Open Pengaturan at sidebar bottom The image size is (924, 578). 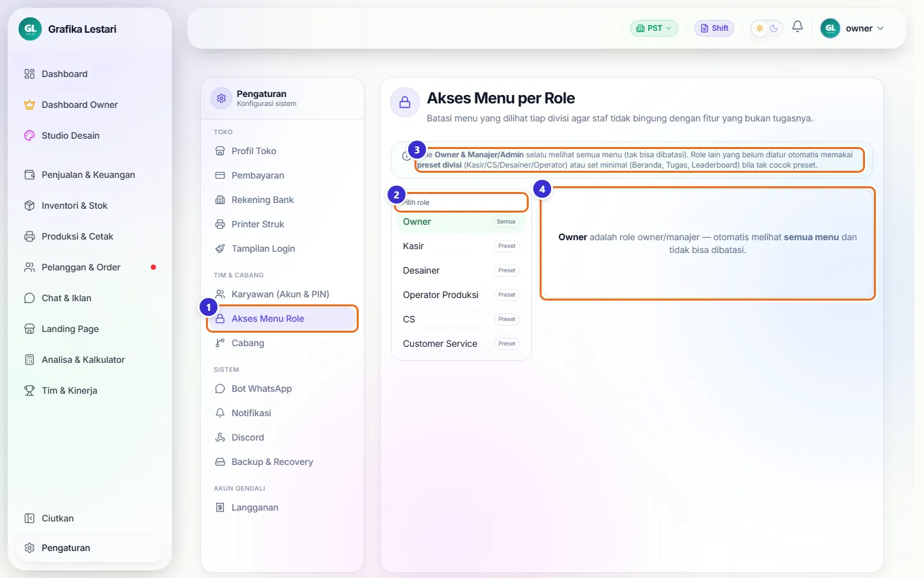tap(90, 548)
